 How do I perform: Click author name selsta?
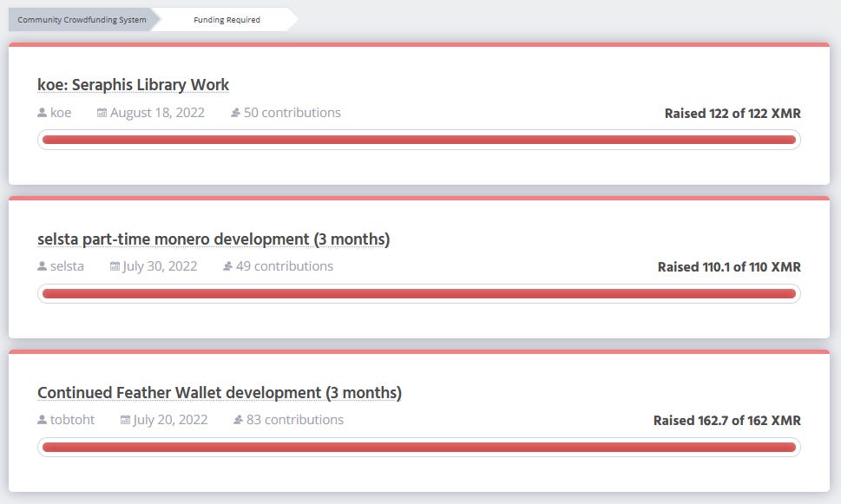[x=67, y=266]
